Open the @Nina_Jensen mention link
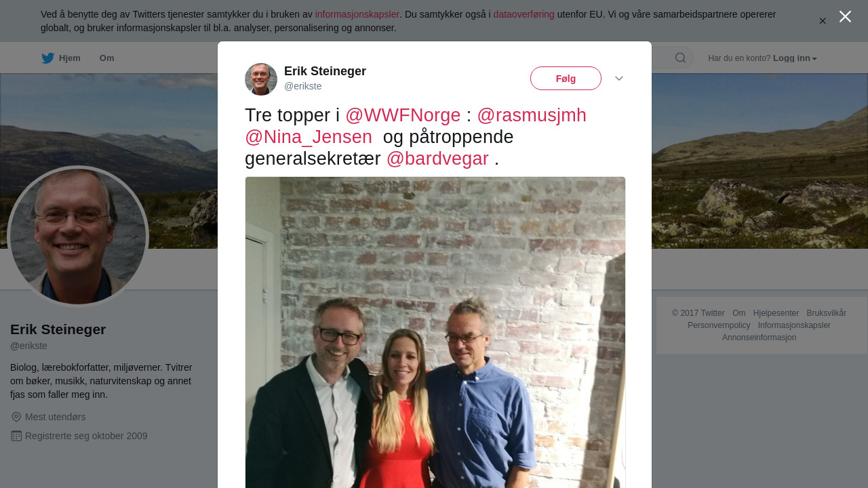This screenshot has width=868, height=488. tap(309, 137)
